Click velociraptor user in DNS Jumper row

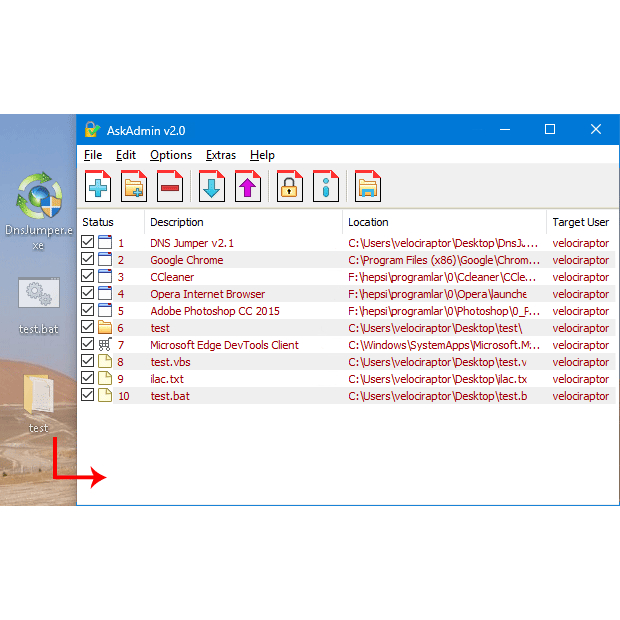pos(580,243)
